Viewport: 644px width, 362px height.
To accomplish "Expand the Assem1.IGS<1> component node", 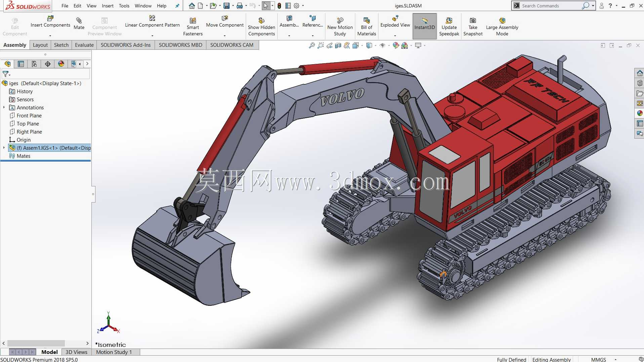I will pos(4,148).
